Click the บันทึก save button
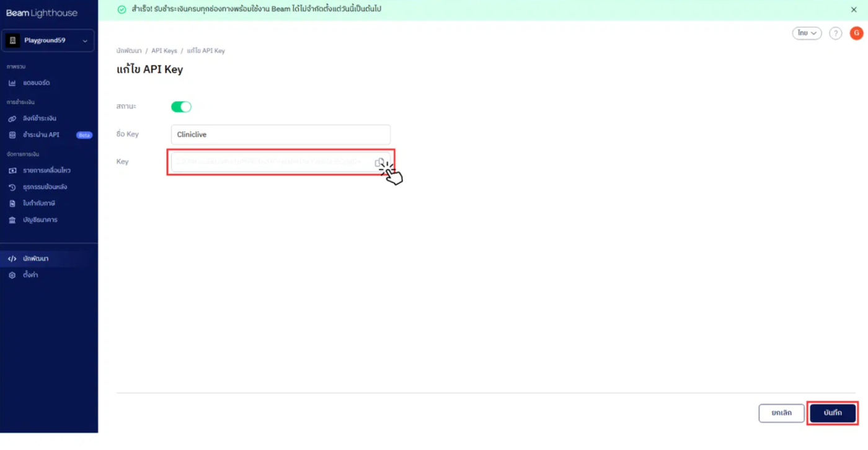Image resolution: width=868 pixels, height=450 pixels. (x=833, y=413)
